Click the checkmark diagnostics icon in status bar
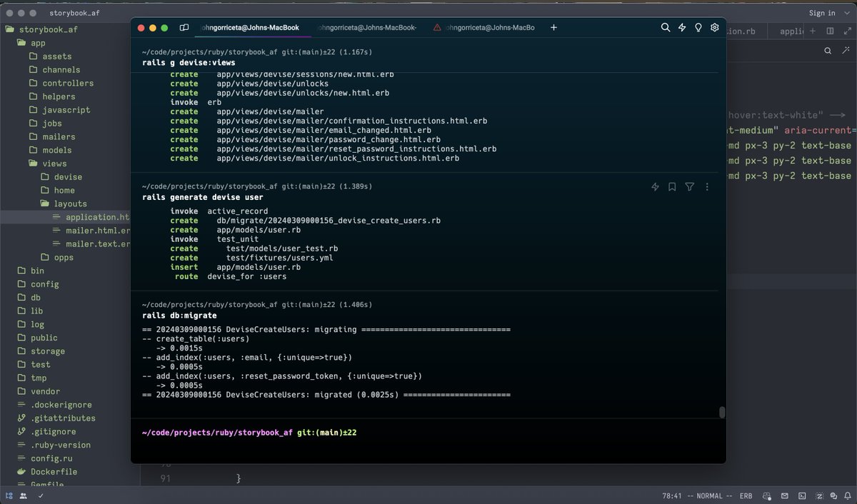Viewport: 857px width, 504px height. tap(41, 495)
